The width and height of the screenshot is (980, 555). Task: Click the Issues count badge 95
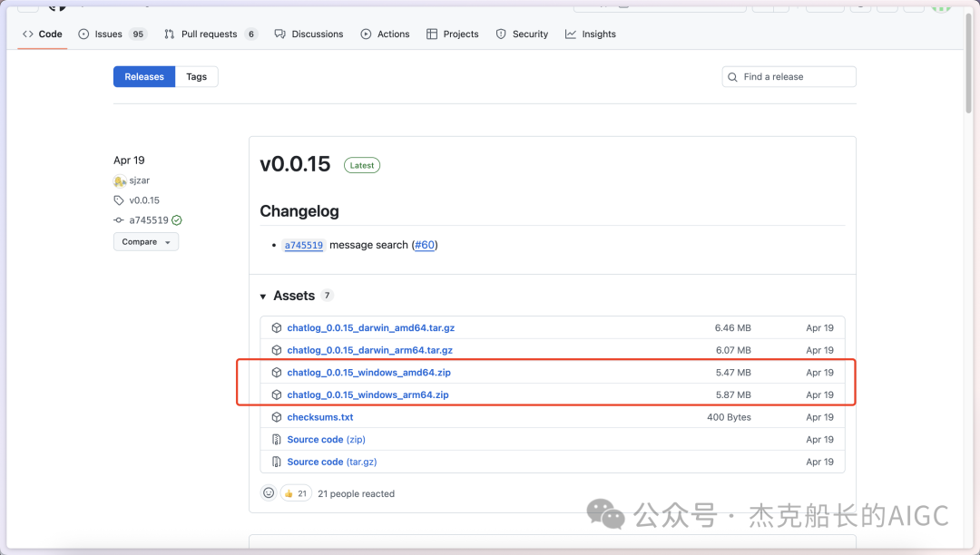(138, 34)
